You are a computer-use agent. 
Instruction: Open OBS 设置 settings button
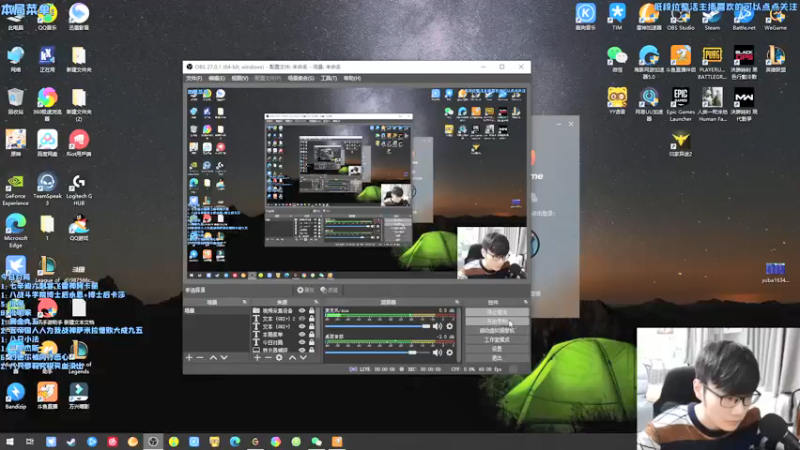coord(497,349)
